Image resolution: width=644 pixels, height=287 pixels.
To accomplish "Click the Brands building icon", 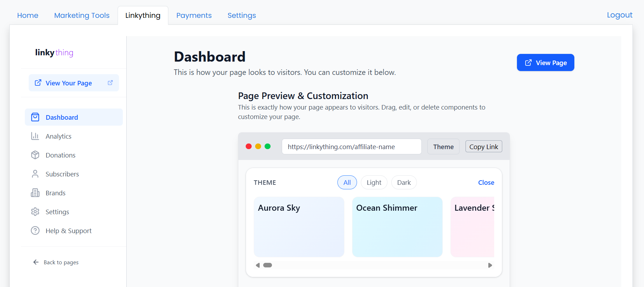I will [x=35, y=193].
